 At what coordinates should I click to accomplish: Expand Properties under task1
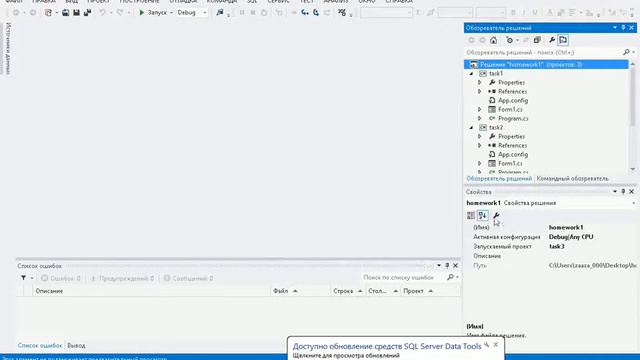(x=480, y=82)
